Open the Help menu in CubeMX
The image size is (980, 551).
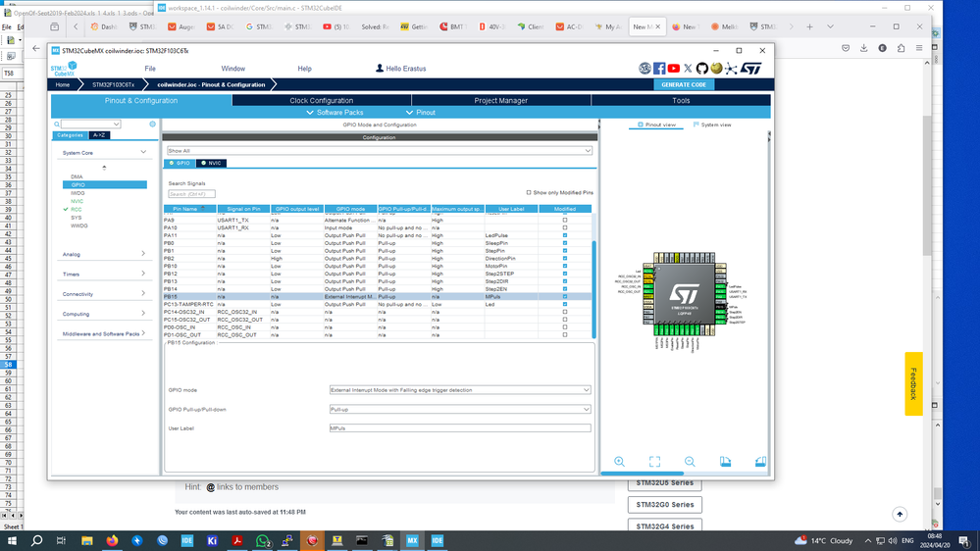(x=304, y=69)
